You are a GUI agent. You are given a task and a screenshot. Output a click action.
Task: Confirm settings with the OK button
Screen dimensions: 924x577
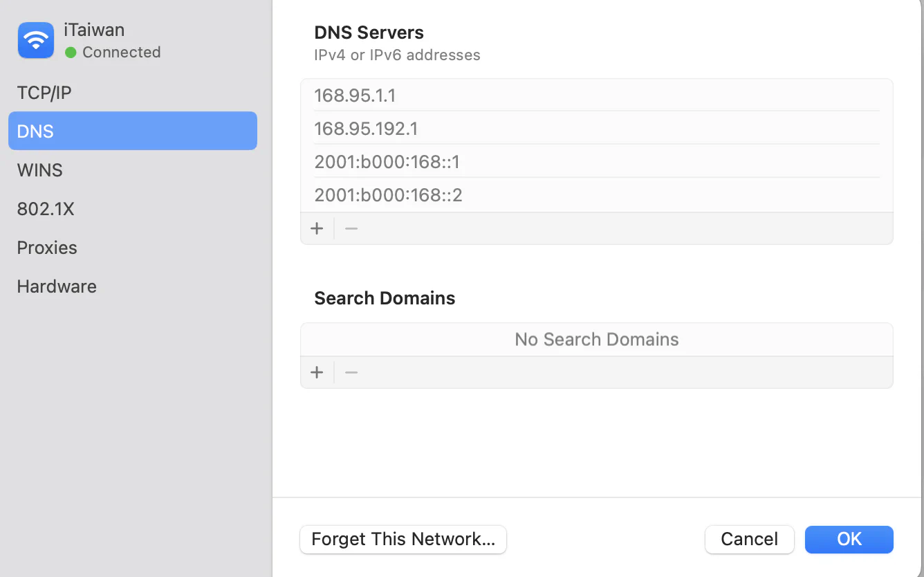coord(849,540)
